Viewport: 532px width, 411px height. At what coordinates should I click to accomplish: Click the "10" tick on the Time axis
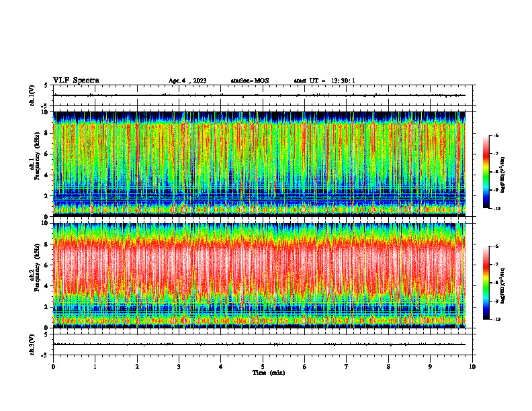[472, 367]
